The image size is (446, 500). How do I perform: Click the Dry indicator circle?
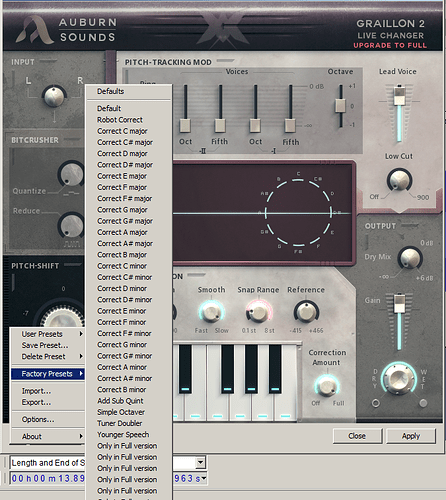pyautogui.click(x=376, y=403)
